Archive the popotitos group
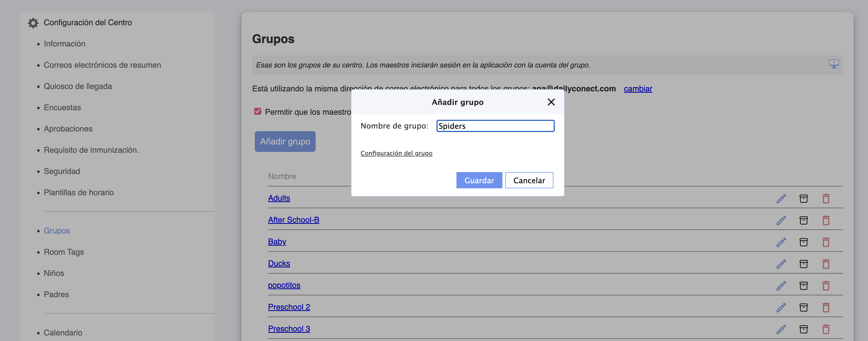 coord(803,286)
